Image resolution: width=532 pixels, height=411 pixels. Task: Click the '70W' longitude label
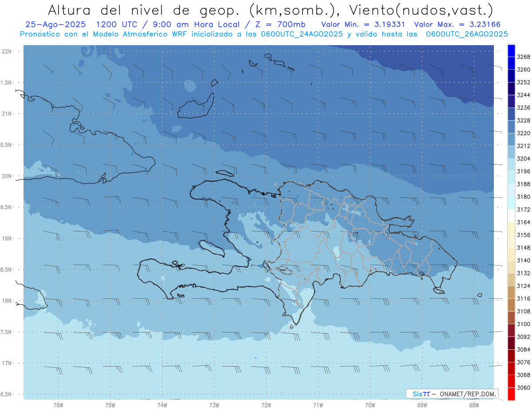pos(370,405)
